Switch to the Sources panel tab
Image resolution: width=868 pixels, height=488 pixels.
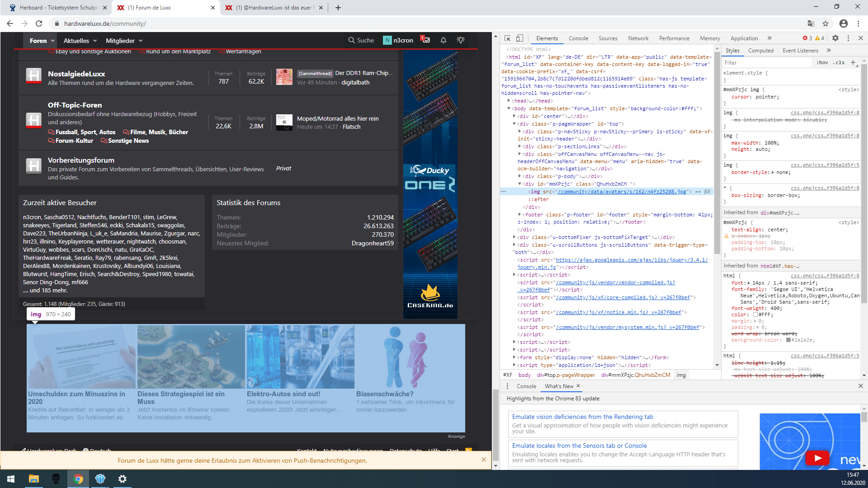pyautogui.click(x=608, y=38)
